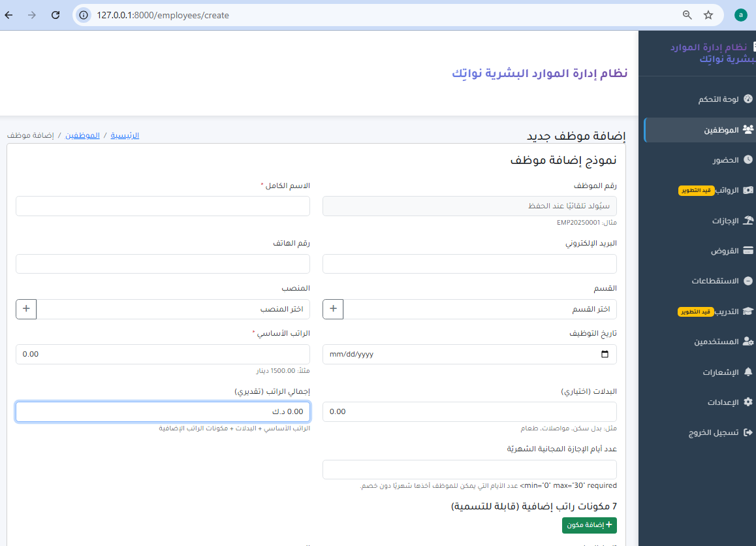Image resolution: width=756 pixels, height=546 pixels.
Task: Click the leaves umbrella icon in sidebar
Action: (x=748, y=221)
